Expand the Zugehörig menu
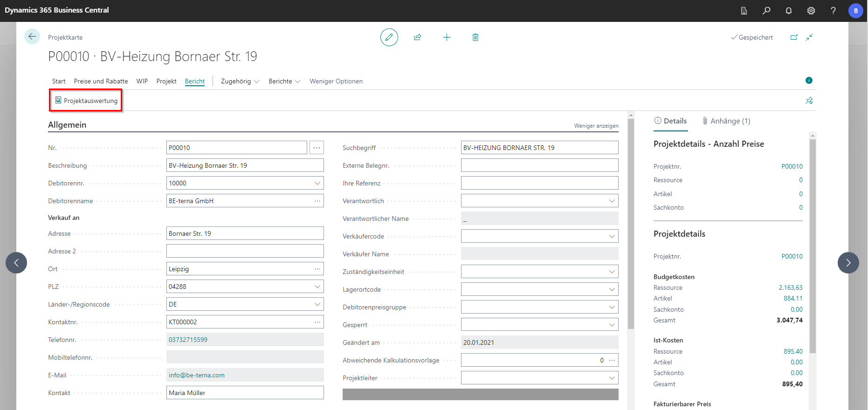 coord(240,81)
